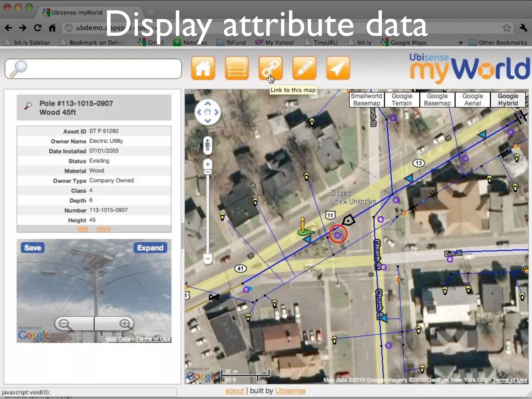Click the Link to this map button
The width and height of the screenshot is (532, 399).
(271, 68)
